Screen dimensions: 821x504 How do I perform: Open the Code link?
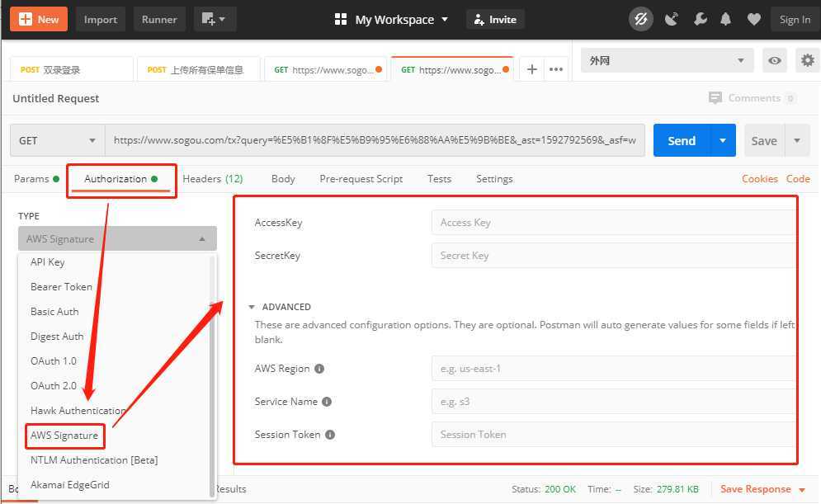tap(798, 179)
